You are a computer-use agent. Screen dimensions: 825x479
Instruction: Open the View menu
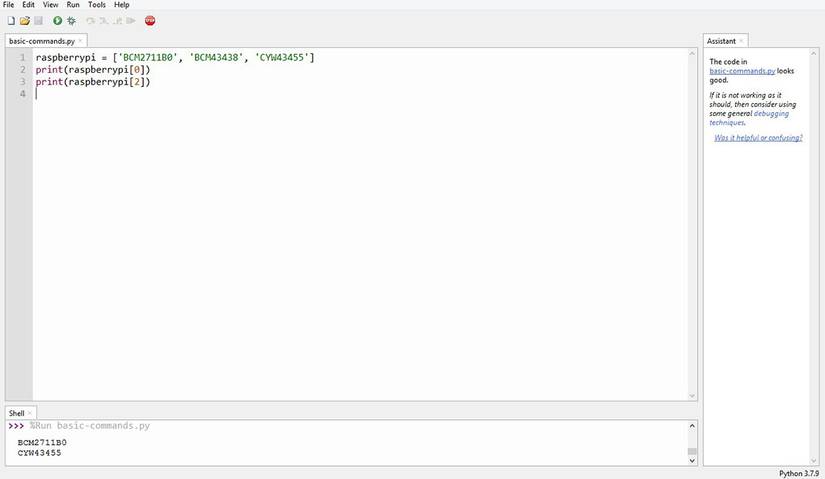point(51,5)
